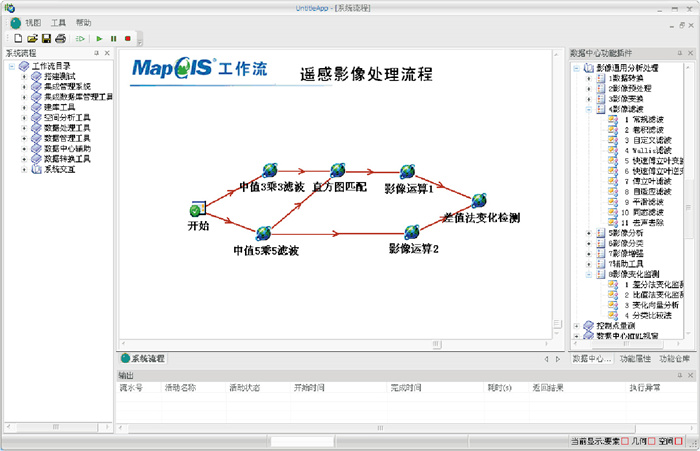Open toolbar overflow options dropdown

pyautogui.click(x=140, y=43)
